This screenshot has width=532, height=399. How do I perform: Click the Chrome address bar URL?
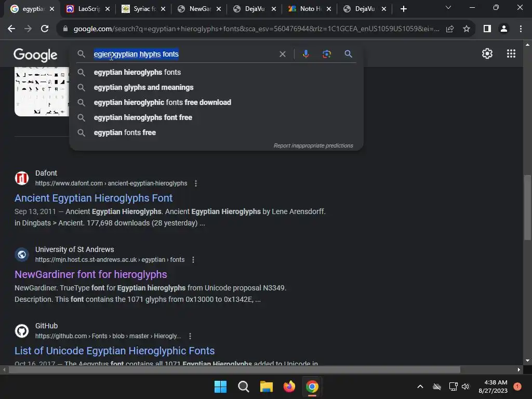coord(256,29)
